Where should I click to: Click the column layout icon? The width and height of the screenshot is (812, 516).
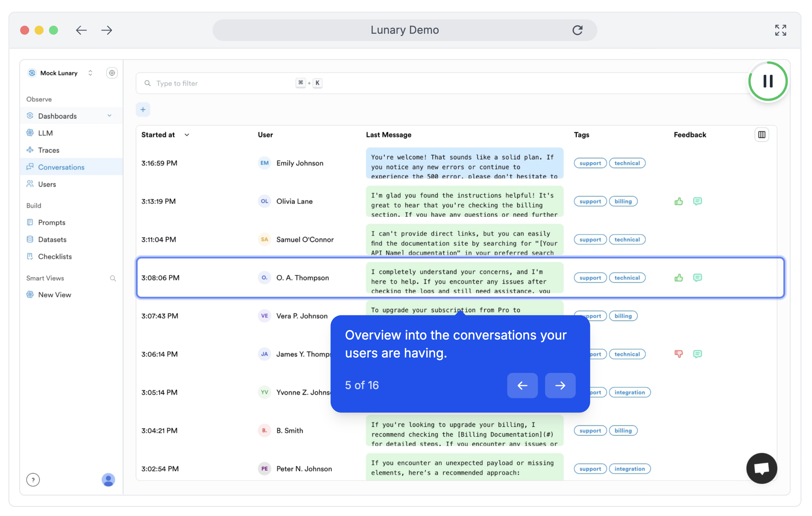pos(761,135)
